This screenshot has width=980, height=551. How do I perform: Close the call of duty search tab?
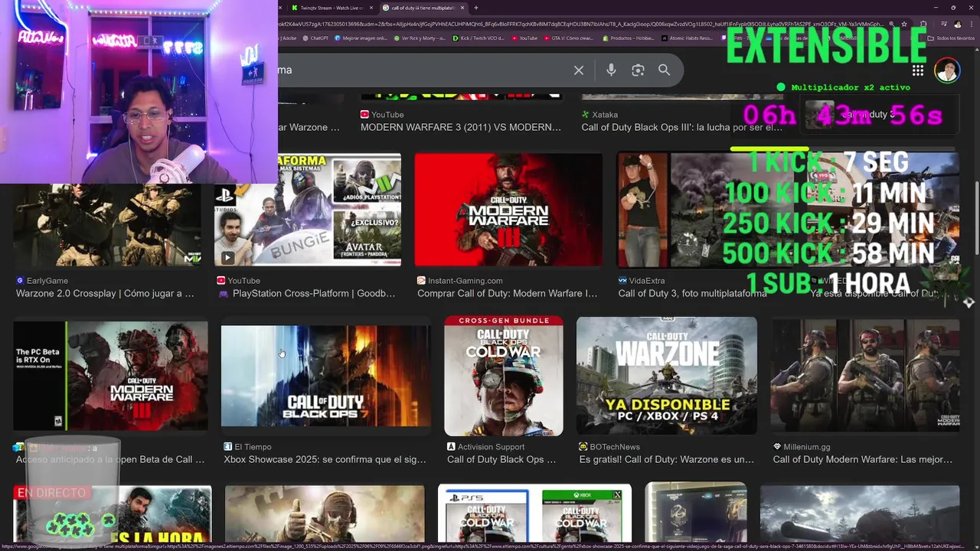(462, 8)
